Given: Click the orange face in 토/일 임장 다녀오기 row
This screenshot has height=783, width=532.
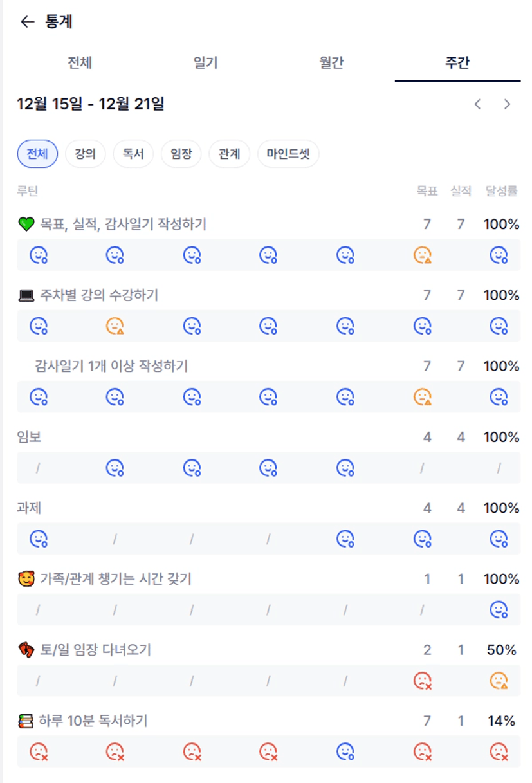Looking at the screenshot, I should point(499,680).
